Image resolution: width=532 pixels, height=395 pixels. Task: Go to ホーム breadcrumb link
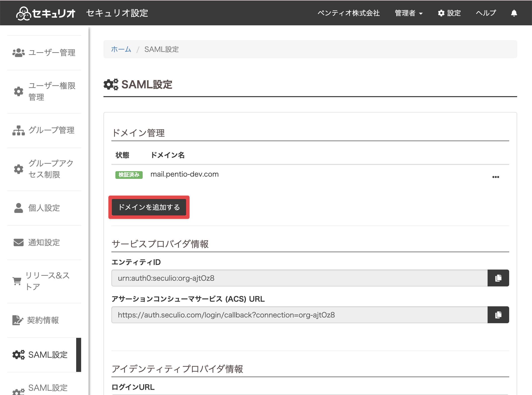click(x=121, y=49)
